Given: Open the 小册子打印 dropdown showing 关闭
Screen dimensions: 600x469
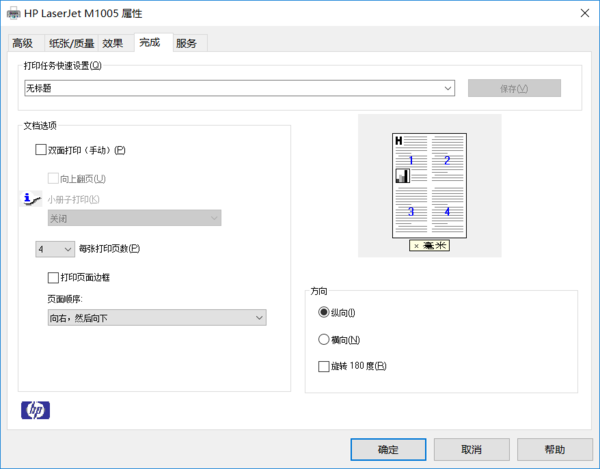Looking at the screenshot, I should (134, 218).
